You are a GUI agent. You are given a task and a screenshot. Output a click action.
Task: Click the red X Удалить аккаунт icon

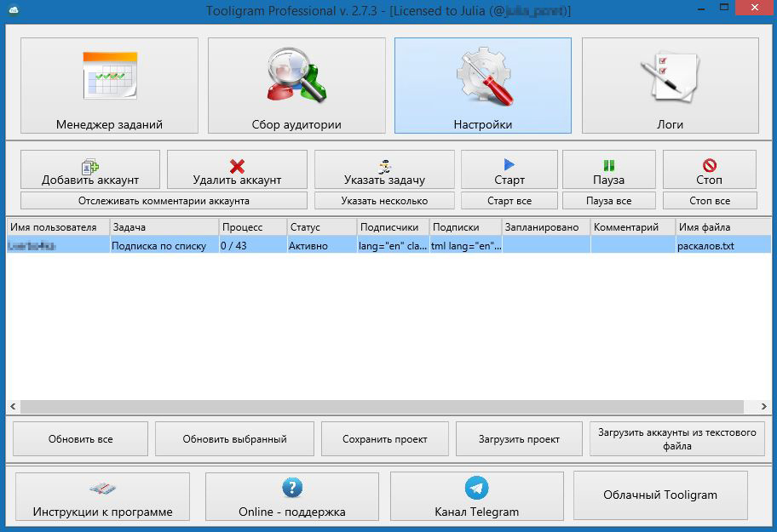237,166
